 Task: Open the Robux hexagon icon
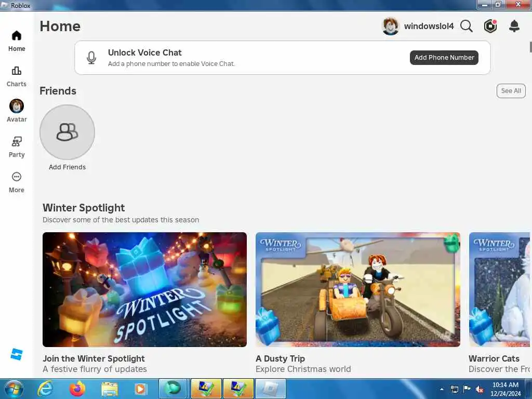490,26
